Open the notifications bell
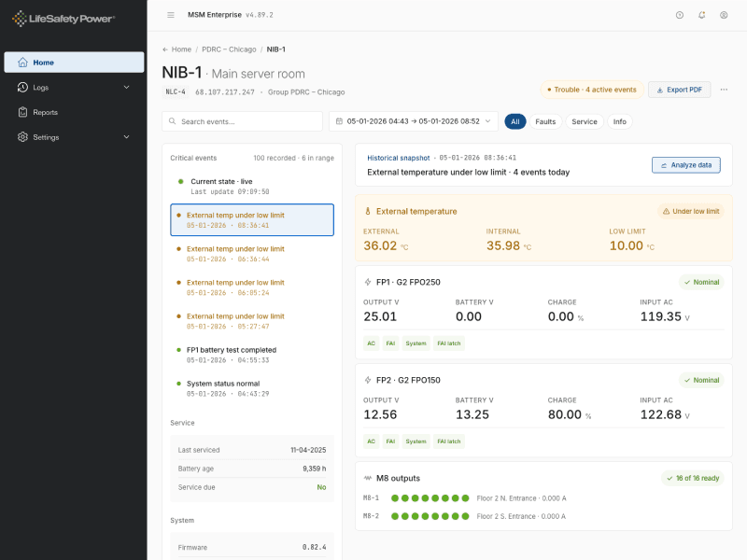The image size is (747, 560). coord(702,15)
